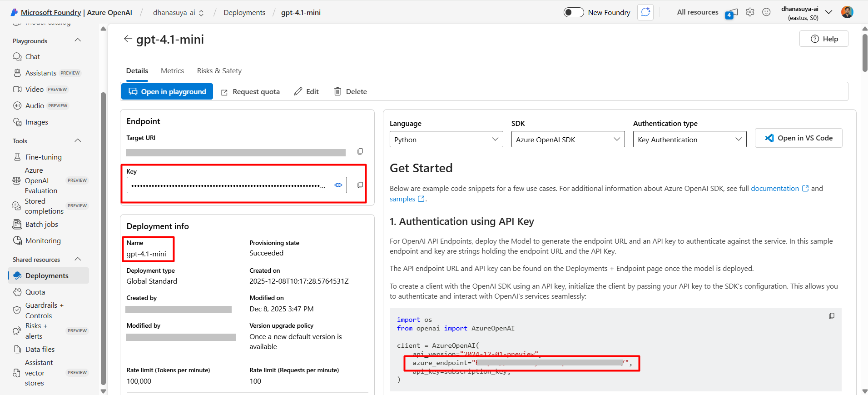Open the Audio playground
Image resolution: width=868 pixels, height=395 pixels.
(40, 105)
